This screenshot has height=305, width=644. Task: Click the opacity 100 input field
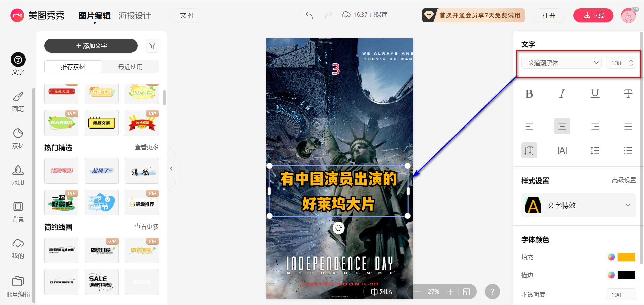click(621, 294)
